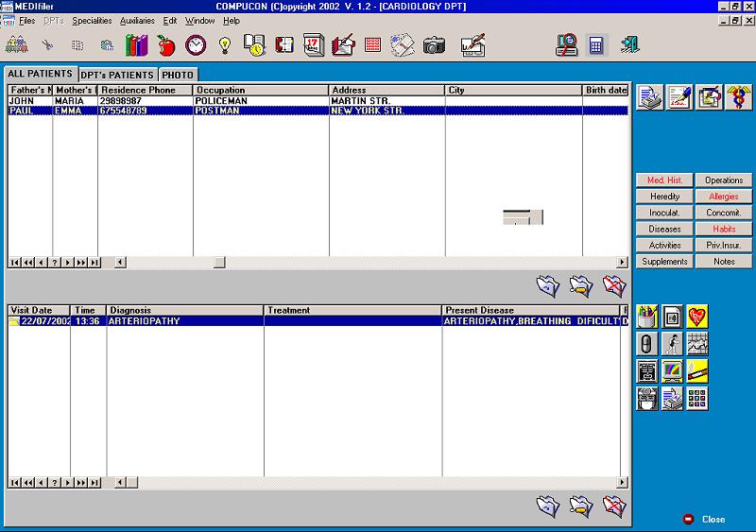The width and height of the screenshot is (756, 532).
Task: Click the Operations button
Action: 724,180
